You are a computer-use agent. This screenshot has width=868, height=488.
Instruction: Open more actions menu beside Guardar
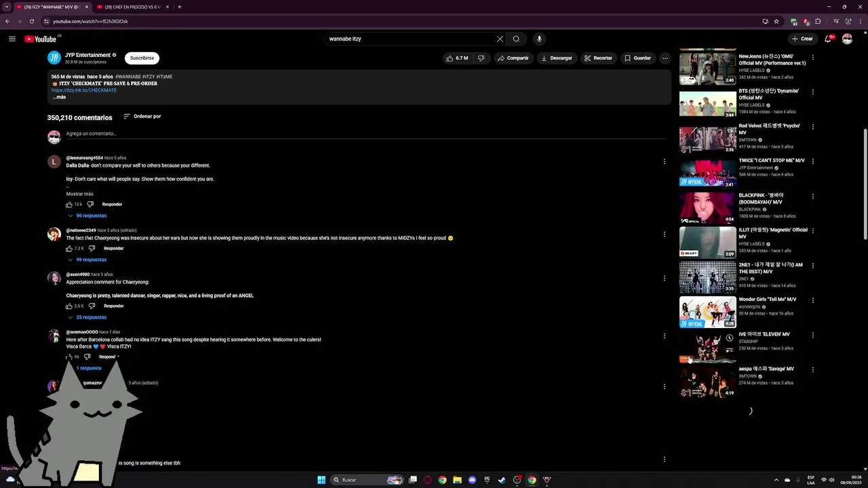click(665, 58)
